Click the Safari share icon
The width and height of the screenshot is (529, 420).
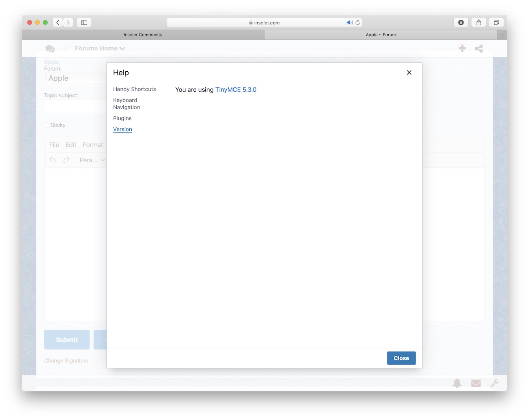click(479, 22)
